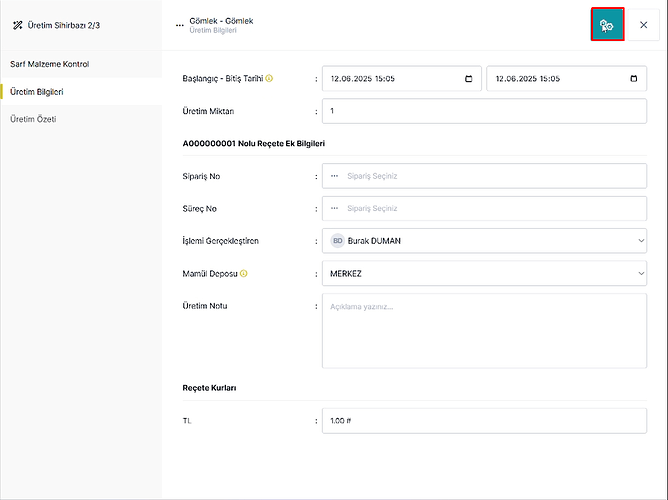Click the TL exchange rate field
The height and width of the screenshot is (500, 668).
click(484, 421)
